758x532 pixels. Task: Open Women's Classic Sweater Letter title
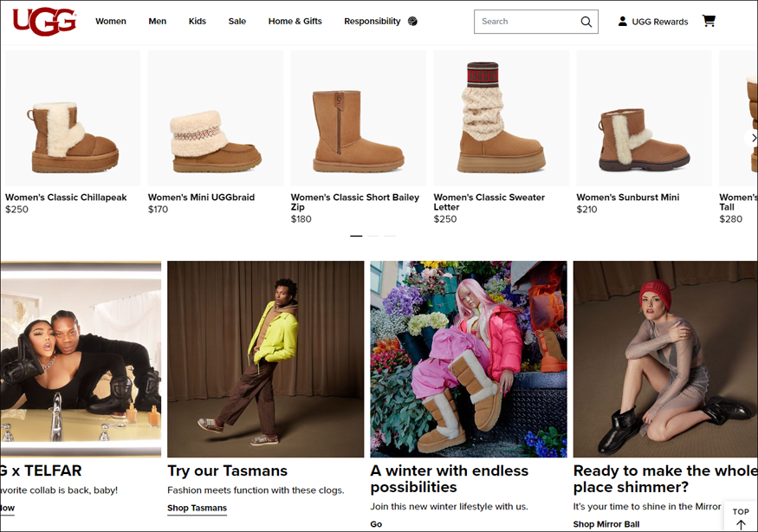(x=489, y=202)
